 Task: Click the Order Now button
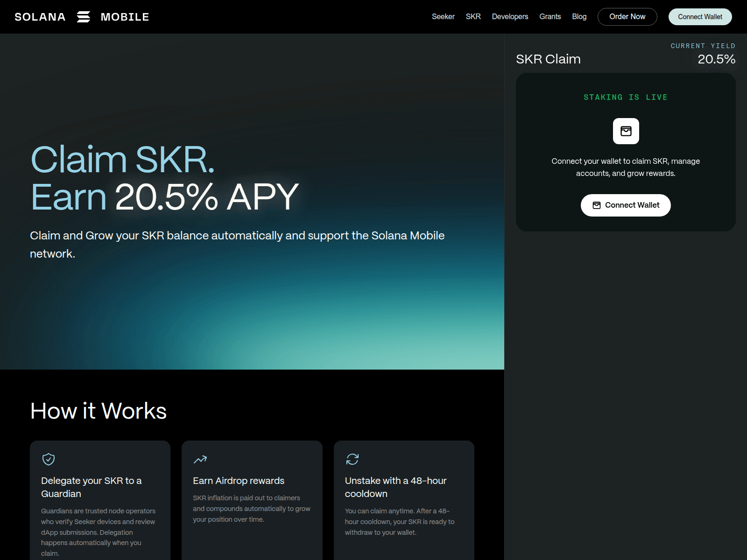(627, 16)
